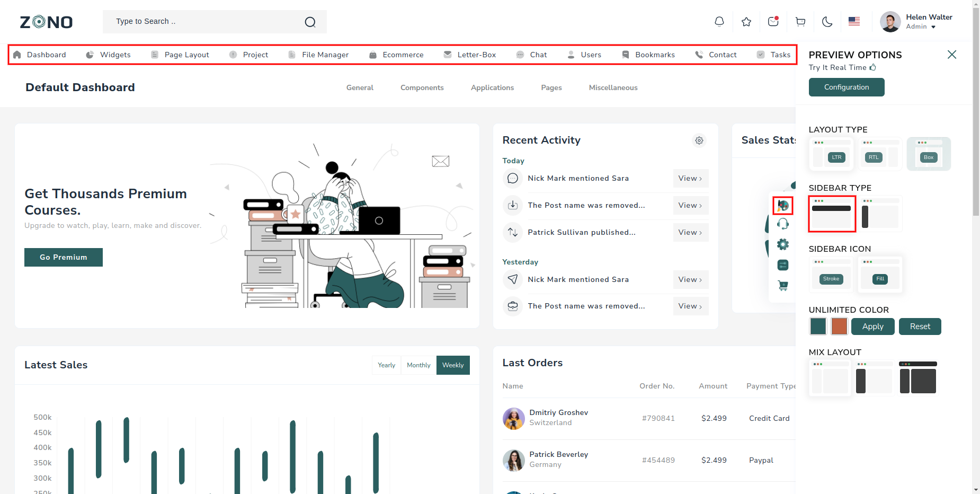Choose the Fill sidebar icon style
The image size is (980, 494).
point(879,275)
